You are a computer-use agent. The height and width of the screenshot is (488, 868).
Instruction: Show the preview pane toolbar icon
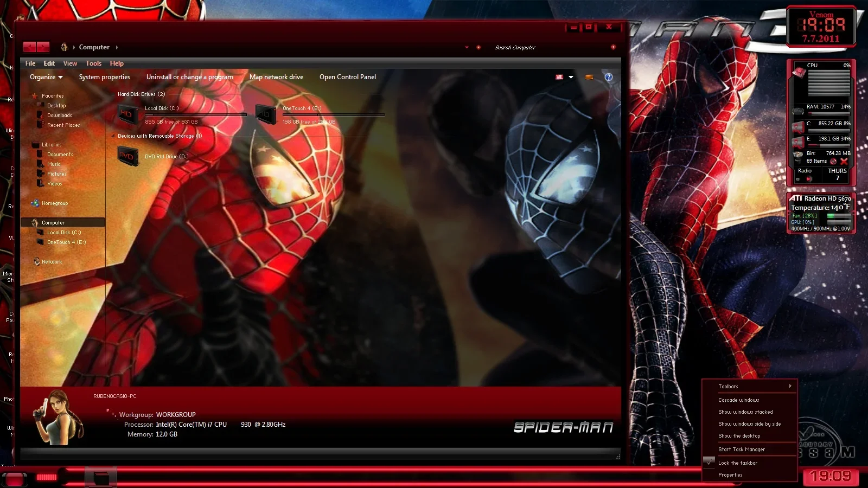click(x=589, y=77)
